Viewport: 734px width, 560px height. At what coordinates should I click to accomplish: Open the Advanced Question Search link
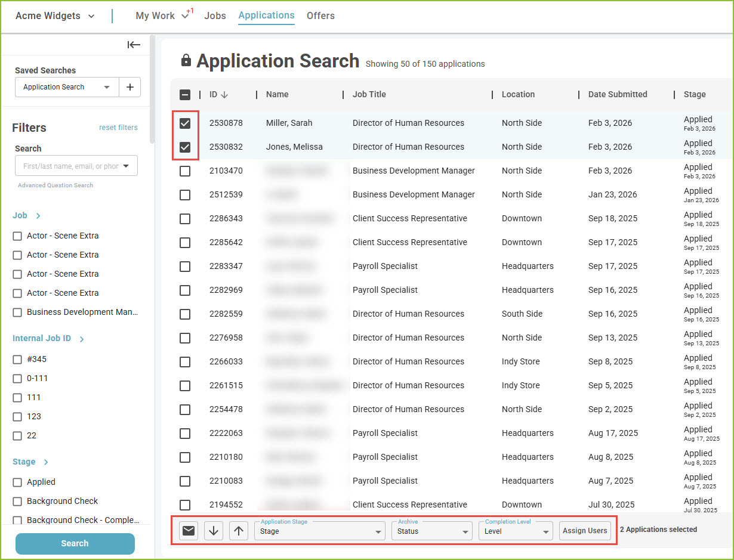pyautogui.click(x=55, y=185)
